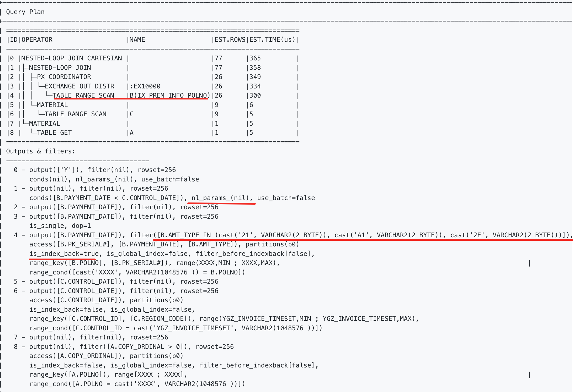
Task: Click the range_cond C.CONTROL_ID line
Action: 176,328
